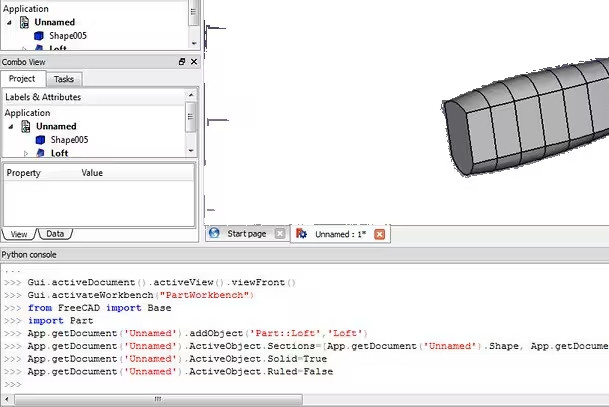Click the Unnamed tab workbench icon
This screenshot has height=407, width=609.
(301, 233)
